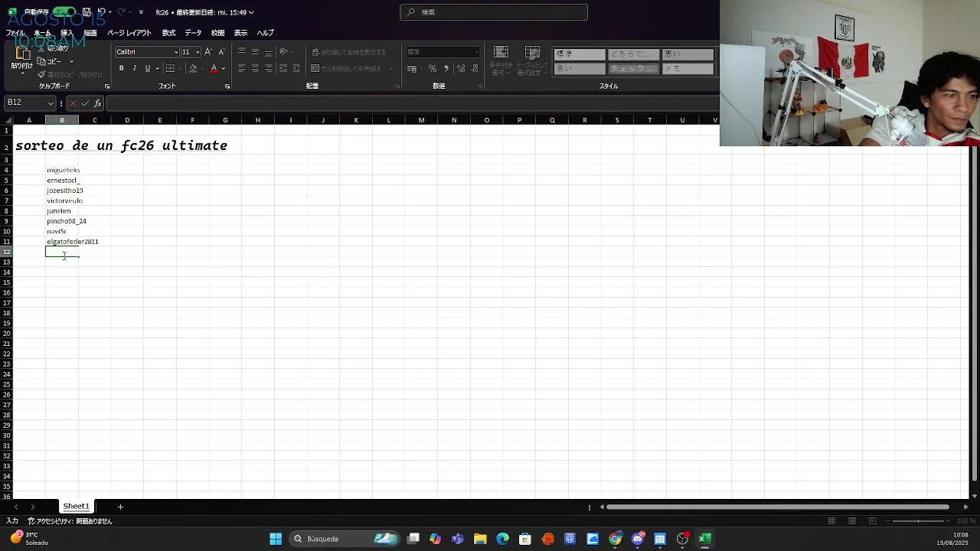
Task: Open the Calibri font name dropdown
Action: 175,52
